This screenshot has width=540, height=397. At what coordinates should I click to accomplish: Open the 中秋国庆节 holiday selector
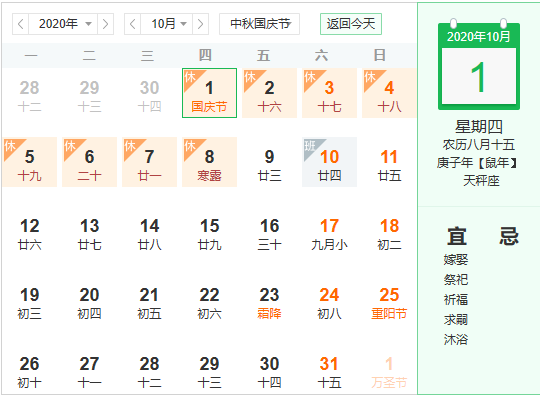[x=259, y=24]
